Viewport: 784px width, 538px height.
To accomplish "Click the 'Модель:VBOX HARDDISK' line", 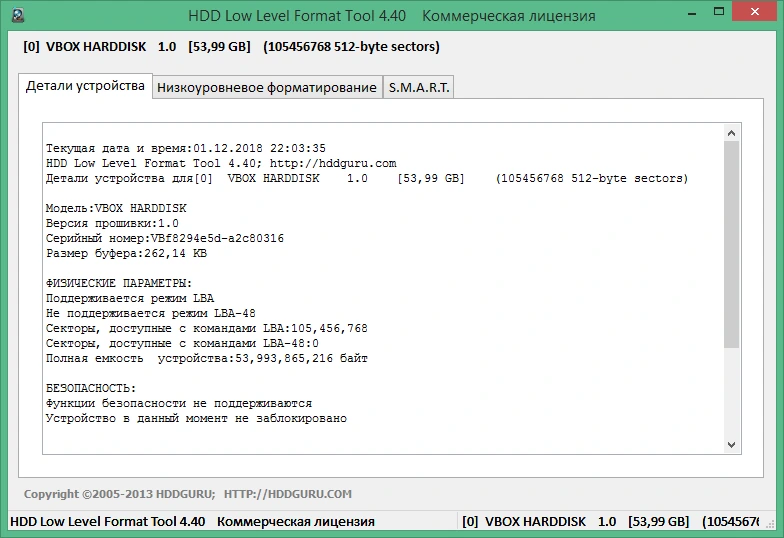I will [x=116, y=208].
